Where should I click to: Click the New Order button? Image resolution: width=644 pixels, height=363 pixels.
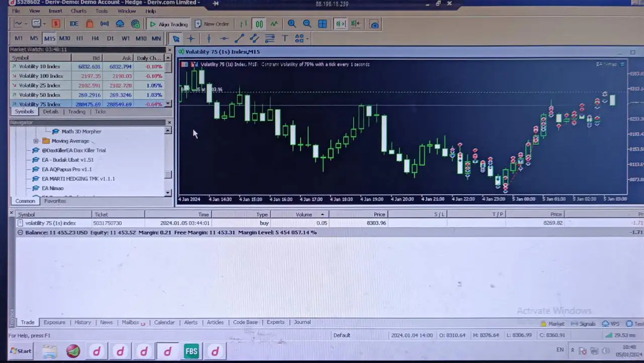click(212, 24)
